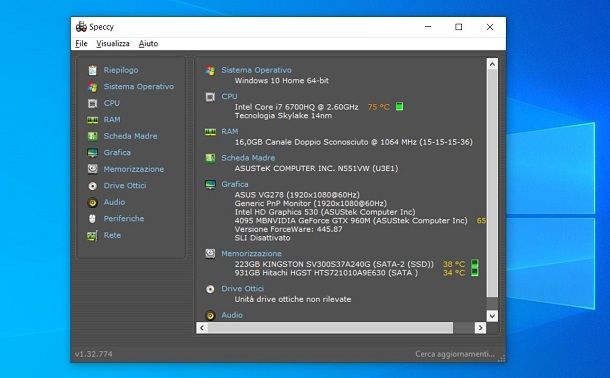The image size is (610, 378).
Task: Click the RAM icon in summary panel
Action: (x=210, y=132)
